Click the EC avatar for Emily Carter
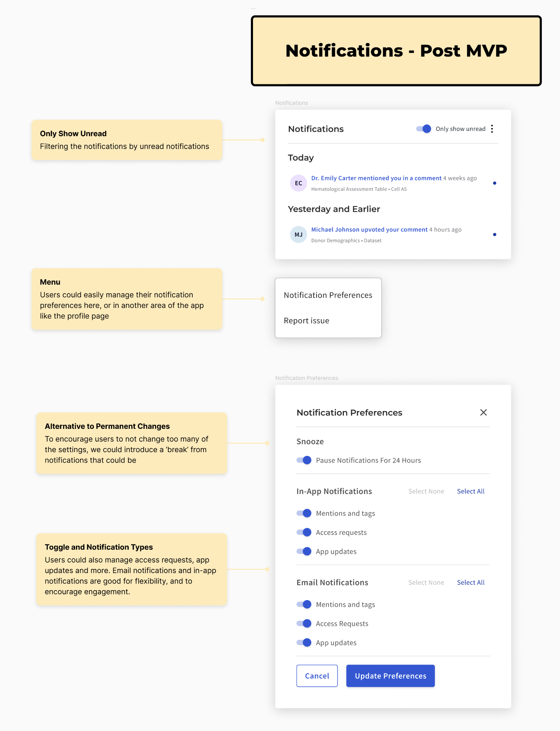 tap(298, 183)
